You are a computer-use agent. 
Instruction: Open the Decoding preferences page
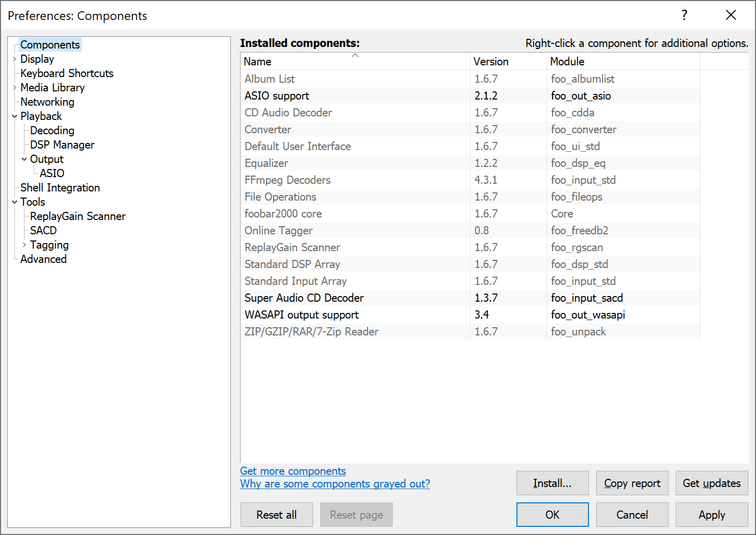(x=52, y=131)
